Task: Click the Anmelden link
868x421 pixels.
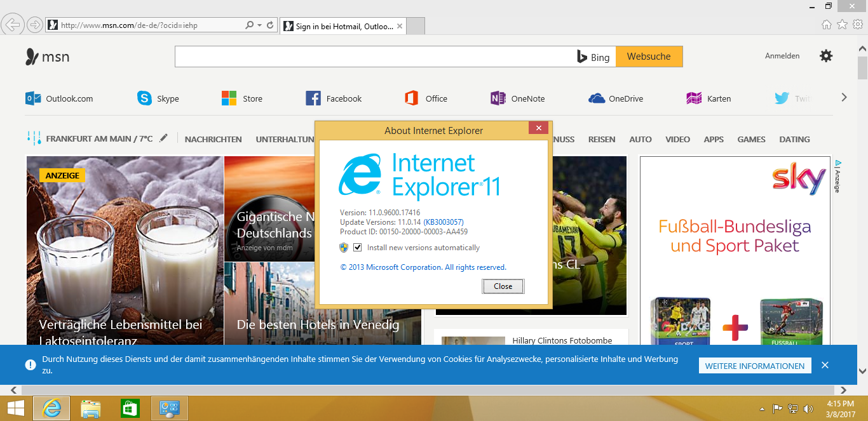Action: coord(782,56)
